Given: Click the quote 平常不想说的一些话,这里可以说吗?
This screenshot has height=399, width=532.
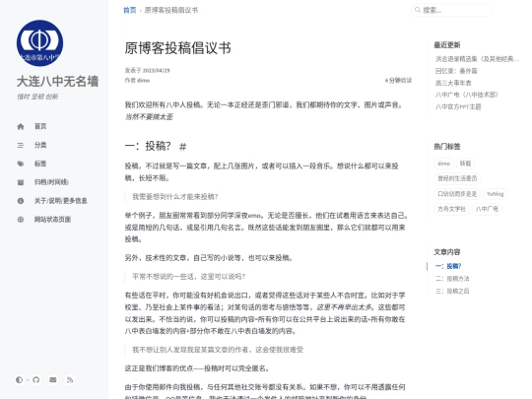Looking at the screenshot, I should (x=188, y=277).
